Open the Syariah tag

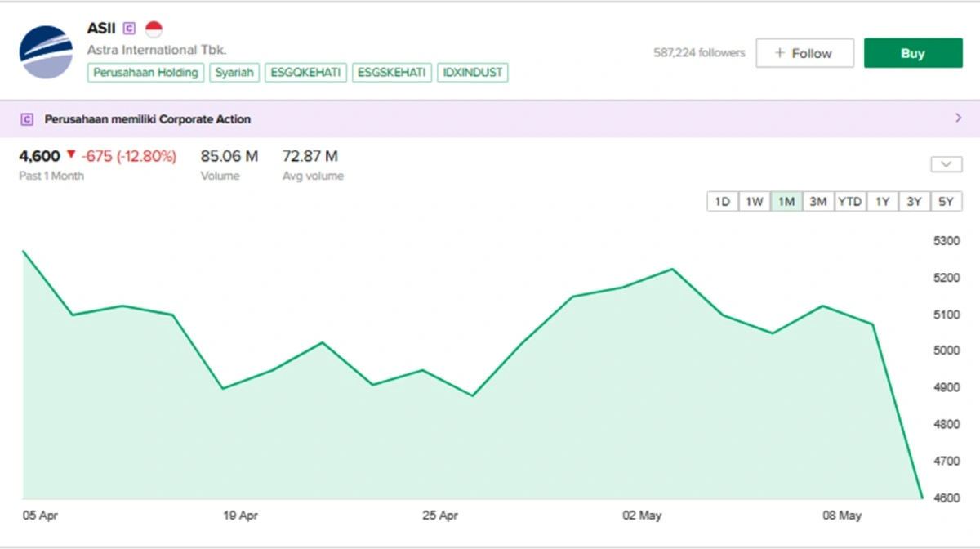tap(235, 73)
